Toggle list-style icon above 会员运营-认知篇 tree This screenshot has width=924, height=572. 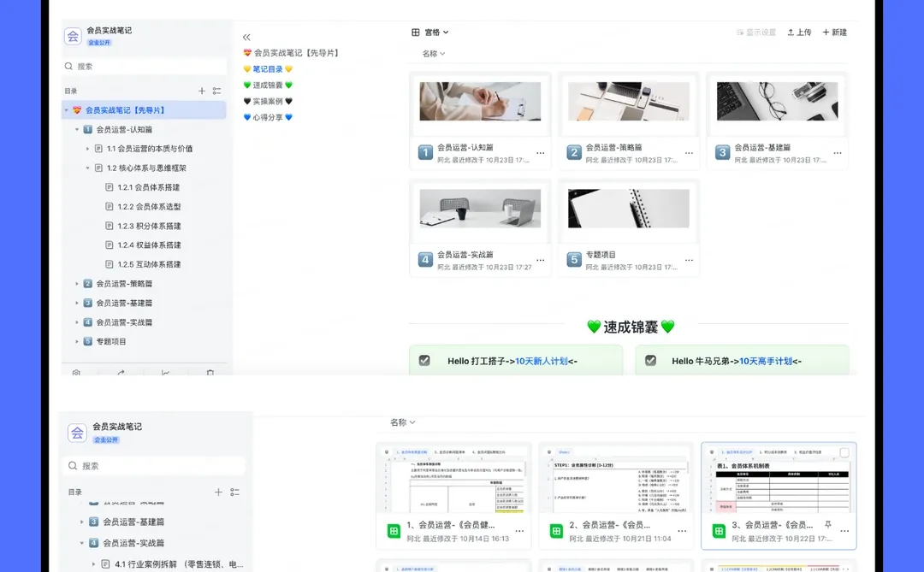pos(216,91)
